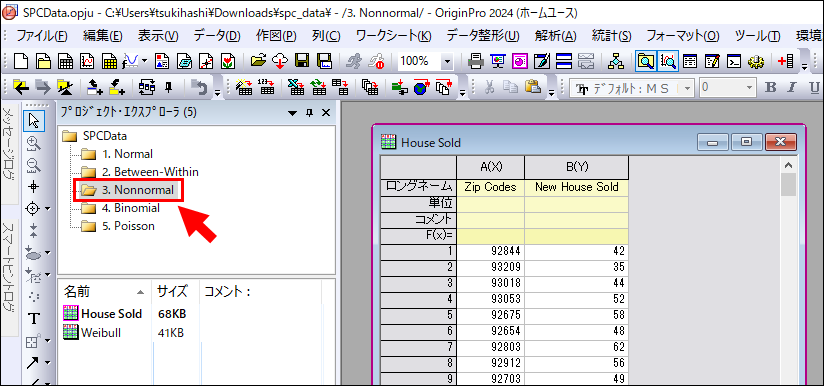The image size is (824, 386).
Task: Click the New Folder toolbar icon
Action: click(x=43, y=61)
